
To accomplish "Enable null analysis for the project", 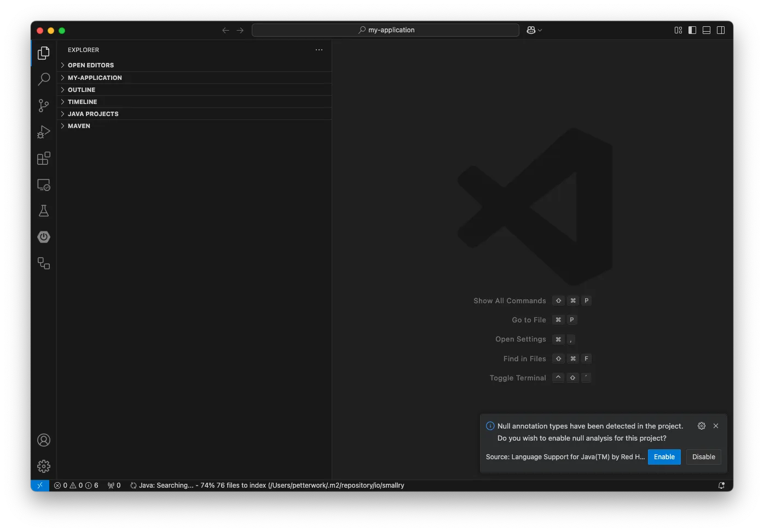I will (664, 457).
